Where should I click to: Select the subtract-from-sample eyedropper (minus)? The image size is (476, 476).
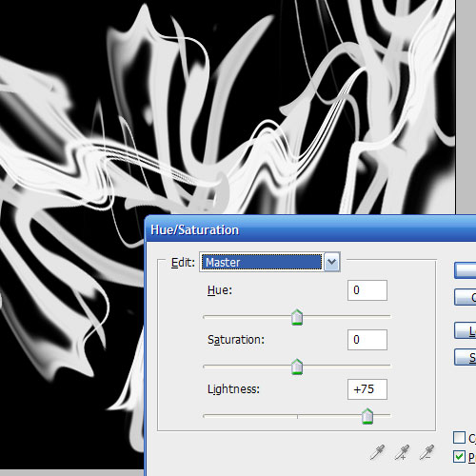[x=426, y=452]
